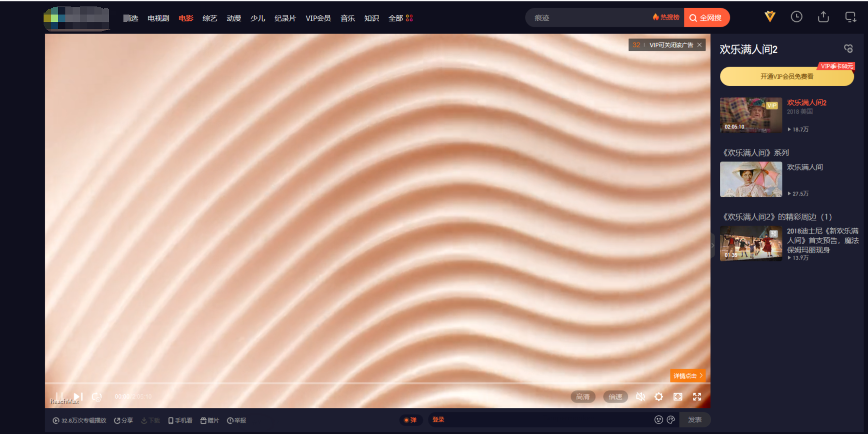Enter fullscreen mode
Image resolution: width=868 pixels, height=434 pixels.
coord(697,397)
